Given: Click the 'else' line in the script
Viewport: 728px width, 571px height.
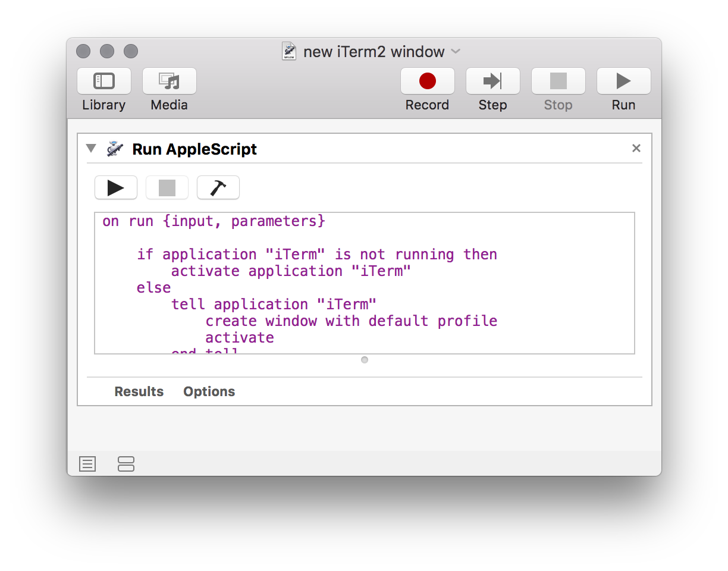Looking at the screenshot, I should tap(154, 288).
